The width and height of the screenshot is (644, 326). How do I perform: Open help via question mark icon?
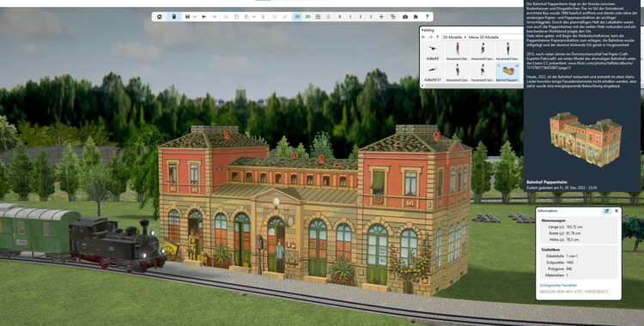(427, 17)
